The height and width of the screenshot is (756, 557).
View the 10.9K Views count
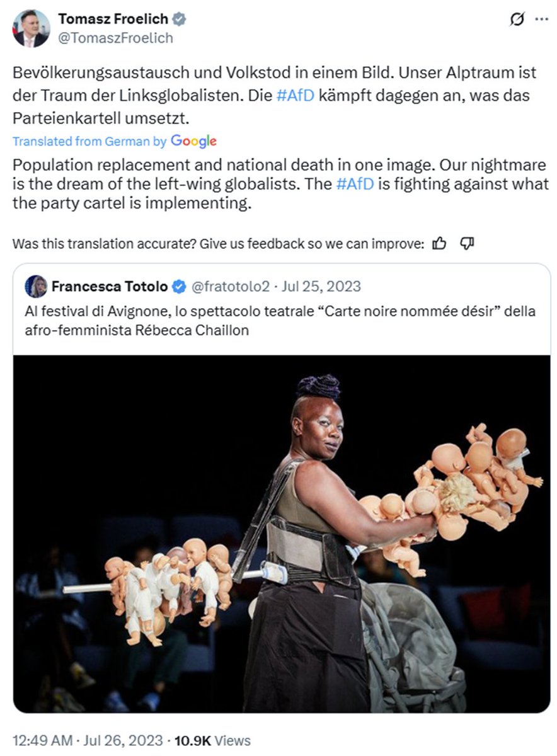coord(212,740)
